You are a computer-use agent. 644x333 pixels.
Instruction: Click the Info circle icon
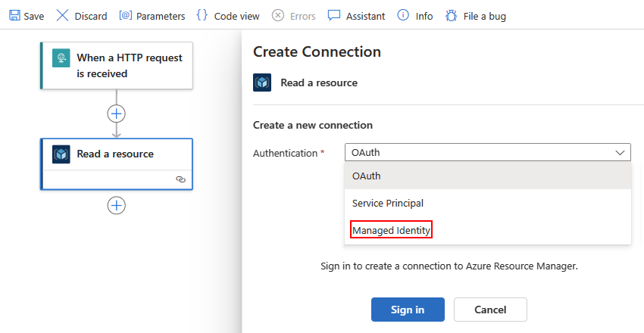[403, 16]
